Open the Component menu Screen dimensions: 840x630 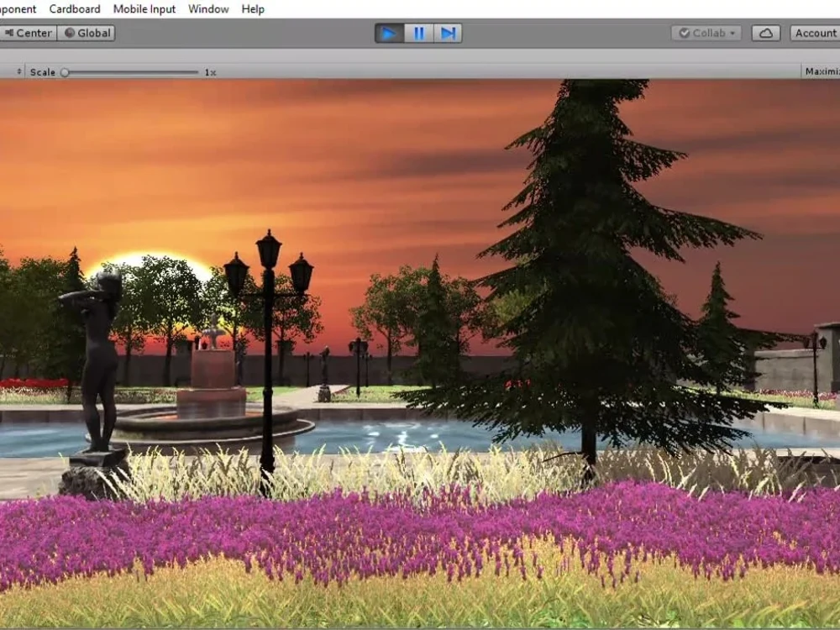[18, 9]
